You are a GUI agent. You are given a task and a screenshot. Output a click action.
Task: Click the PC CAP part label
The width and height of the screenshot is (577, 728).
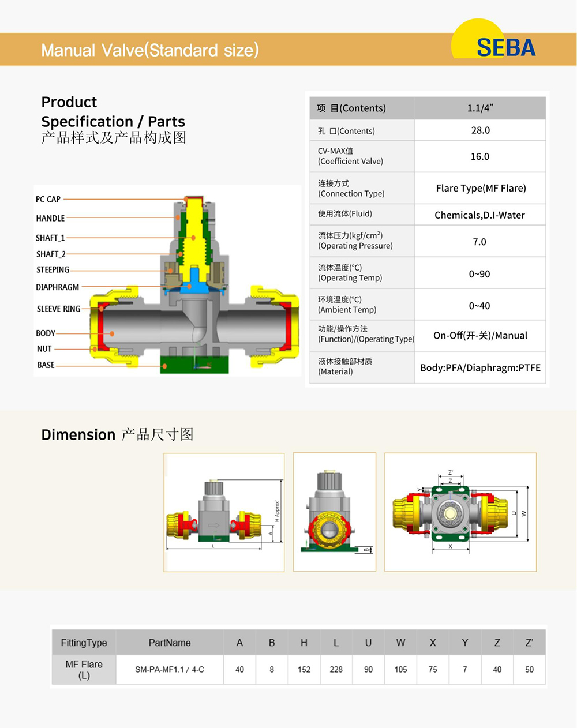pyautogui.click(x=48, y=199)
